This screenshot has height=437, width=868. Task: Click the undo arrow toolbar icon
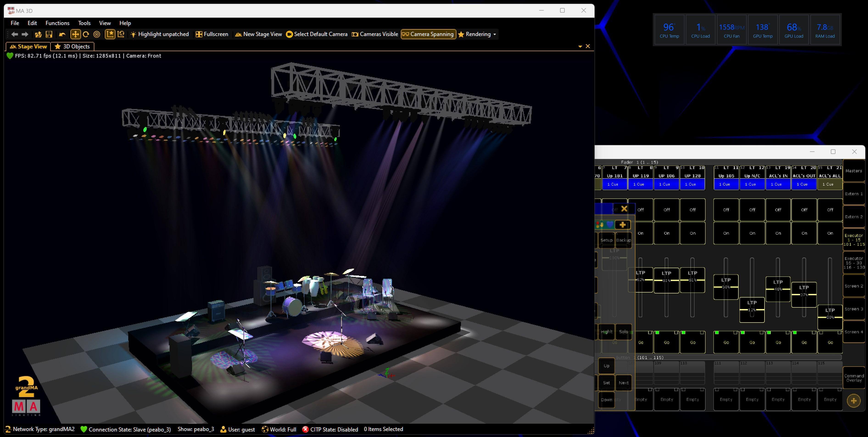click(x=62, y=34)
